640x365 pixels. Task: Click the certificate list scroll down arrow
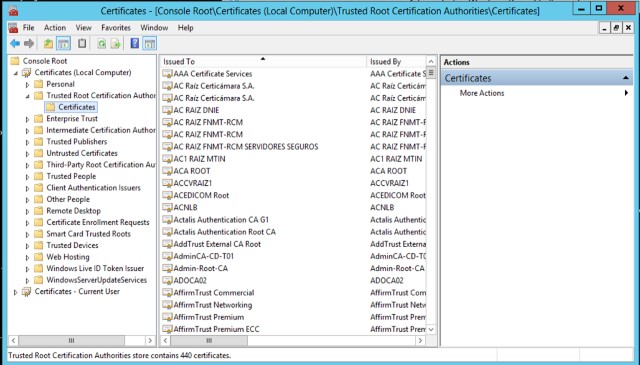click(431, 329)
